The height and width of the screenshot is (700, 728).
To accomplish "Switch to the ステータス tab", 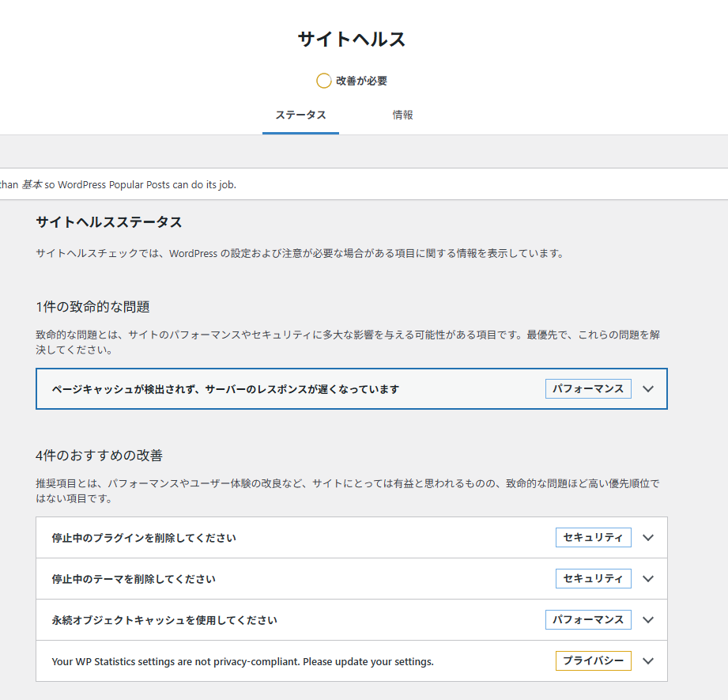I will click(300, 115).
